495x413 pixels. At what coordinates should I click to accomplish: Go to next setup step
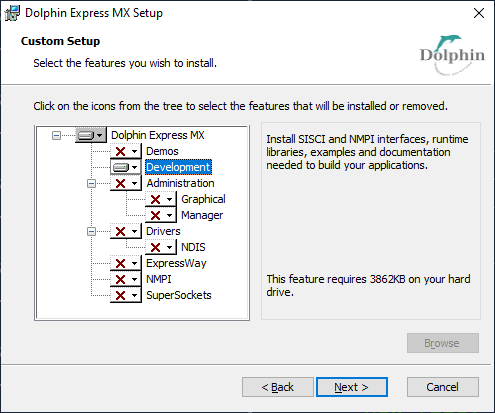[x=352, y=387]
